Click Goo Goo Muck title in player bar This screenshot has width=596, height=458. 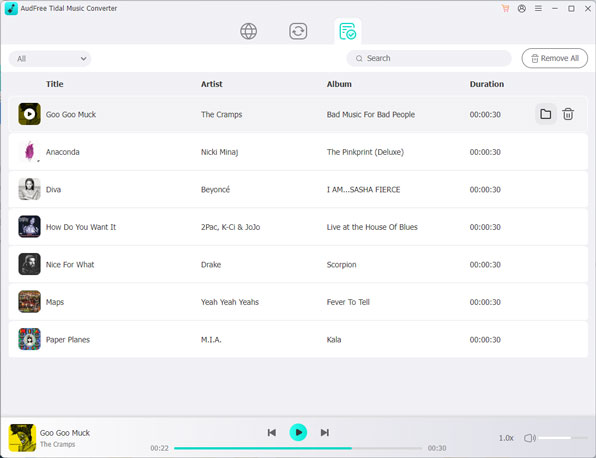tap(65, 433)
